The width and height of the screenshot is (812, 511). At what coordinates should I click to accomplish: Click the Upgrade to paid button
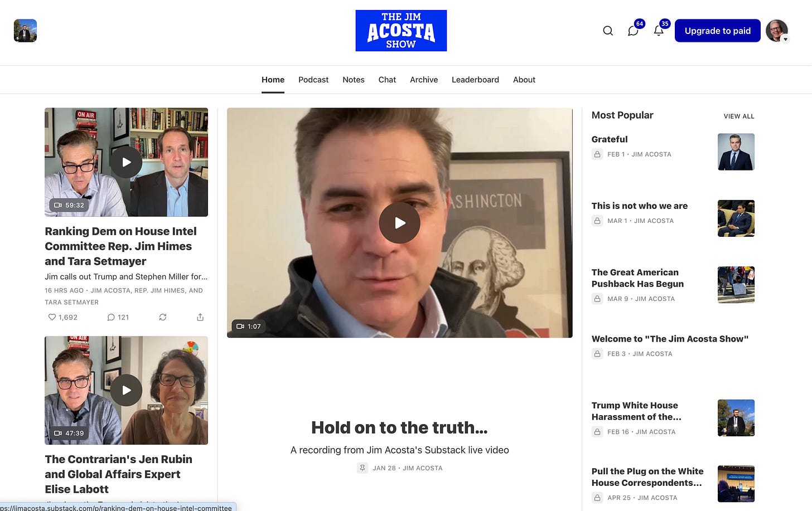(x=717, y=31)
